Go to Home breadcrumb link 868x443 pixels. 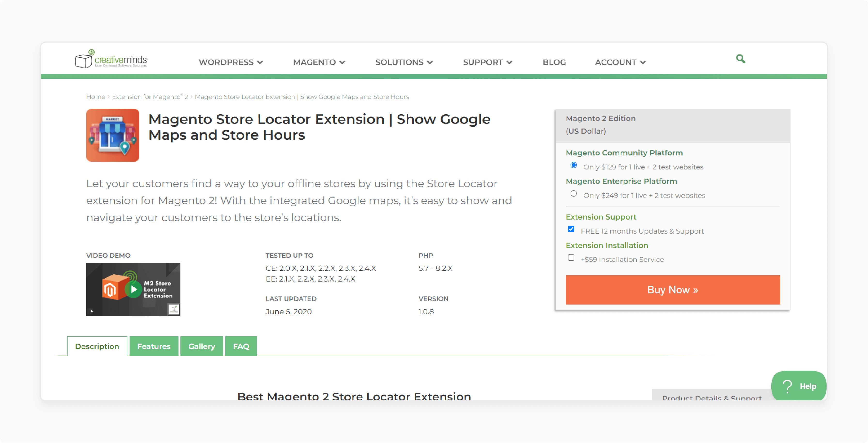tap(96, 97)
